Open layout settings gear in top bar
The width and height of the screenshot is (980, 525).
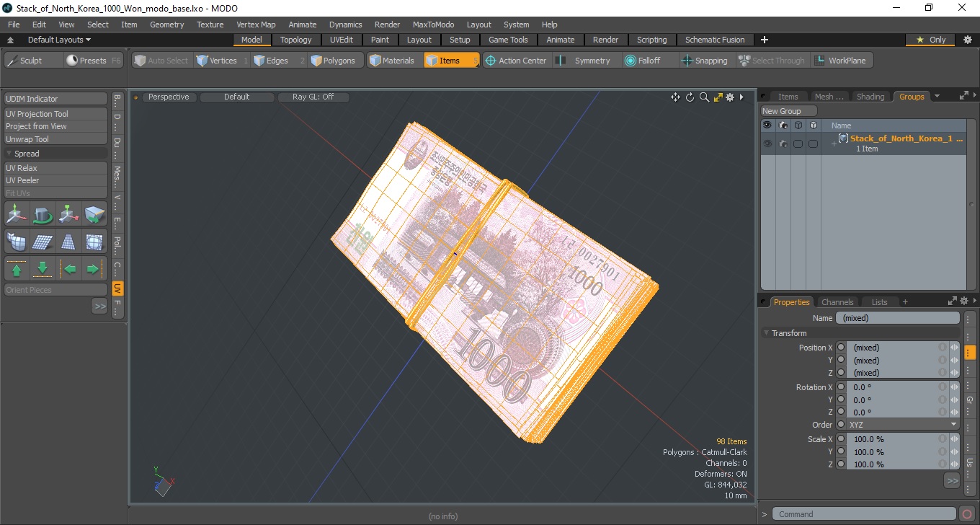coord(967,40)
